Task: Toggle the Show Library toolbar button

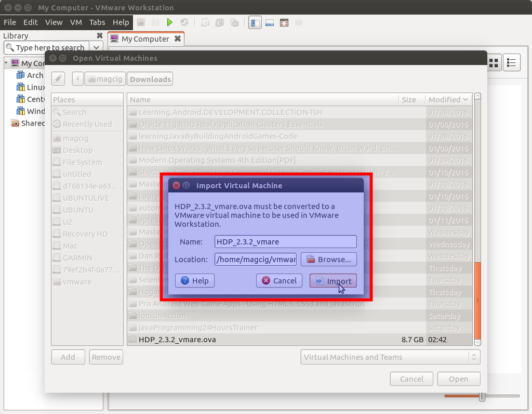Action: (255, 22)
